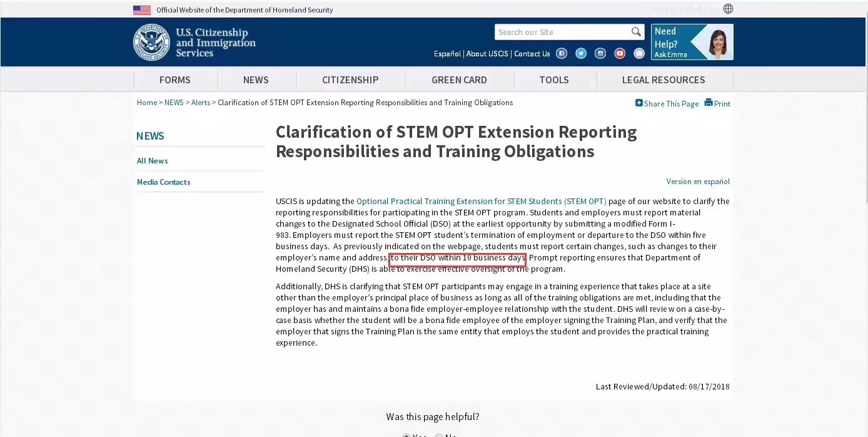Select the Yes radio button
868x437 pixels.
[406, 436]
